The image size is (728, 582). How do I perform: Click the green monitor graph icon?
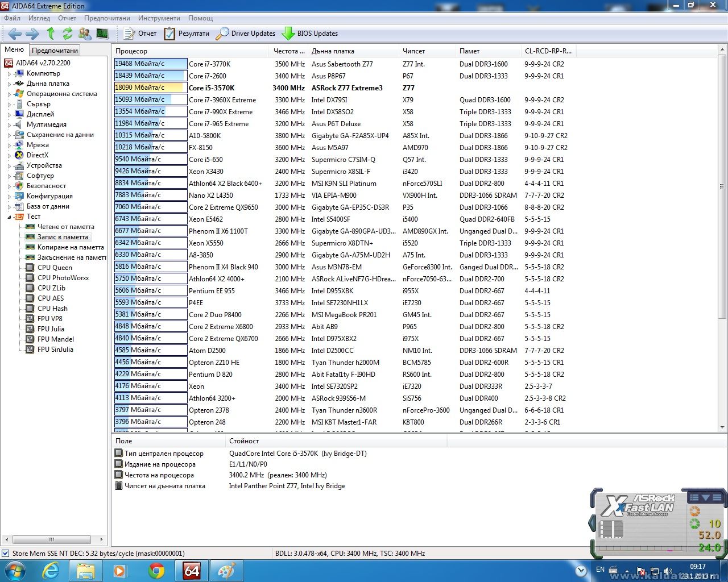click(x=102, y=34)
